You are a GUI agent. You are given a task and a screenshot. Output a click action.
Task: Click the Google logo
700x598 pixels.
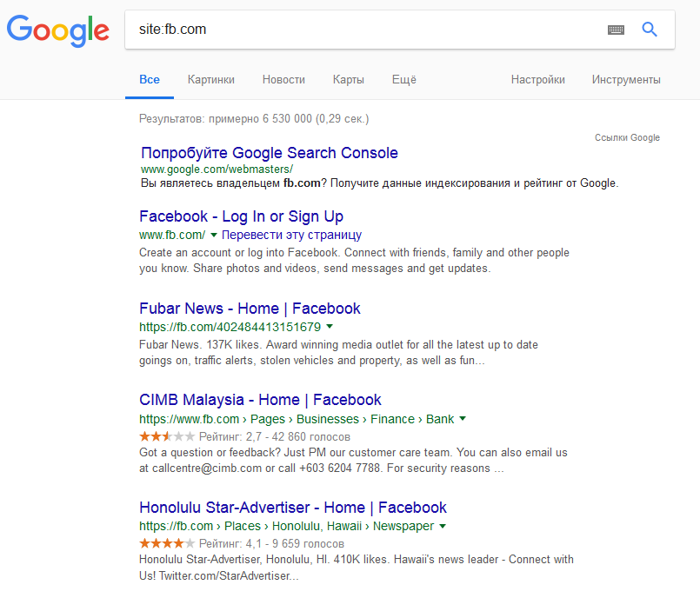point(57,30)
